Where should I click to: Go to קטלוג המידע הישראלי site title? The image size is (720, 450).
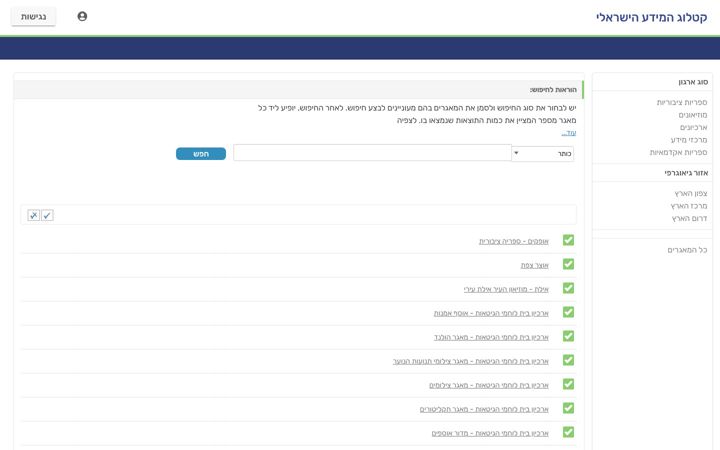pos(651,17)
